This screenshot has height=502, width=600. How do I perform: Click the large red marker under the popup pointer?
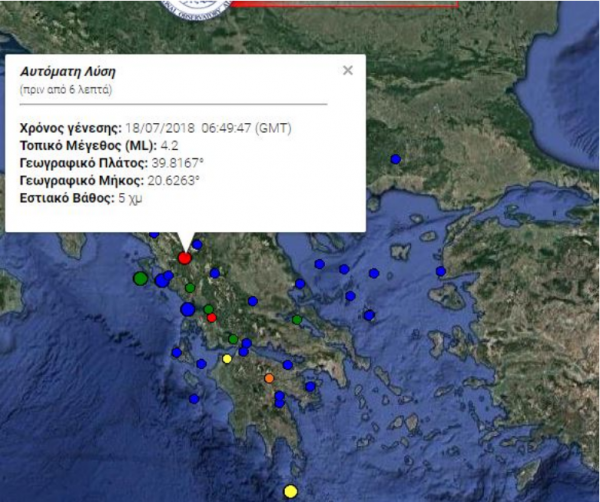click(185, 258)
